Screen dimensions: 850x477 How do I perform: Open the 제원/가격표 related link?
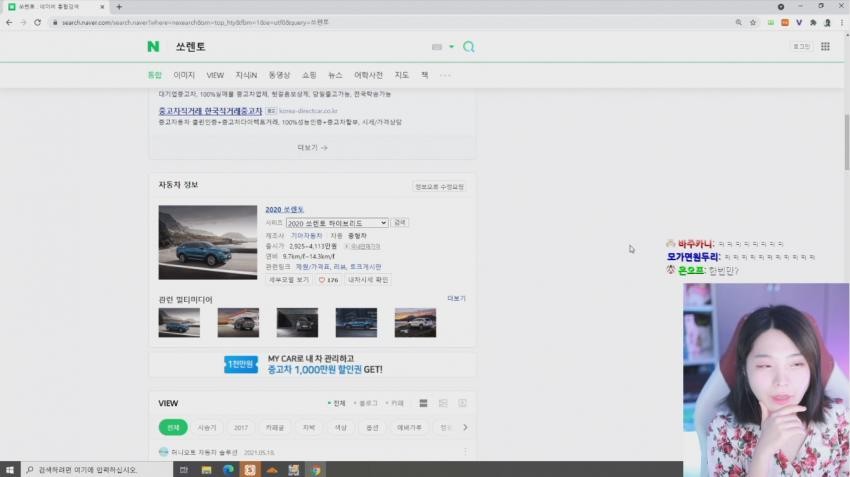pos(312,267)
